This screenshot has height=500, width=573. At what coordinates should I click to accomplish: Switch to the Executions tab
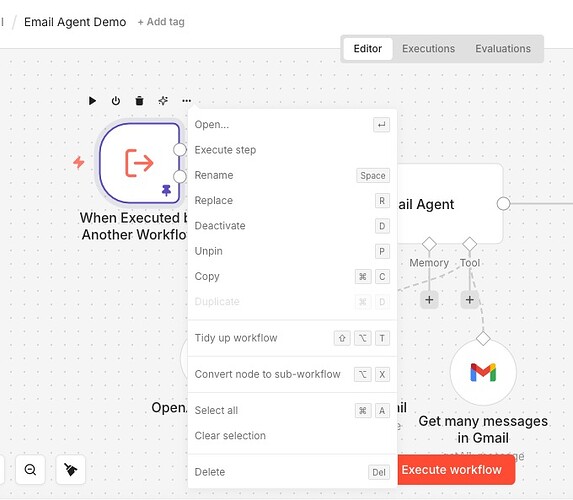428,49
